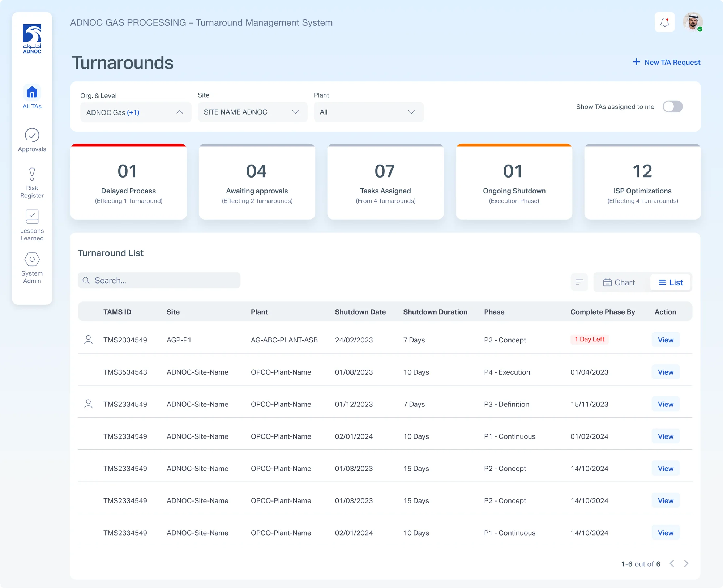Click person icon on 01/12/2023 row
The width and height of the screenshot is (723, 588).
pyautogui.click(x=88, y=404)
